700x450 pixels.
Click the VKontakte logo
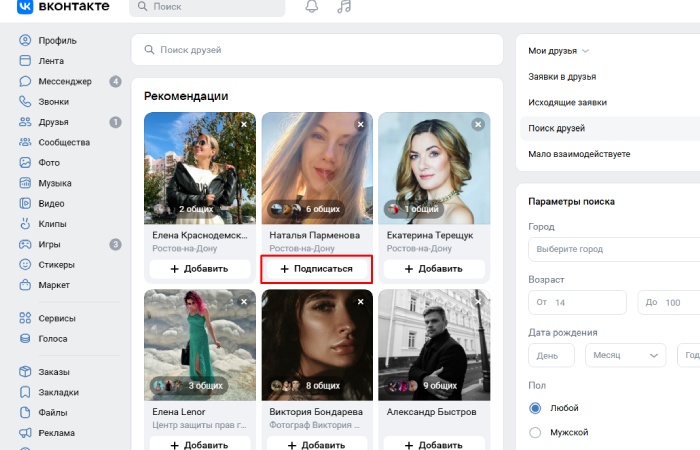tap(62, 7)
